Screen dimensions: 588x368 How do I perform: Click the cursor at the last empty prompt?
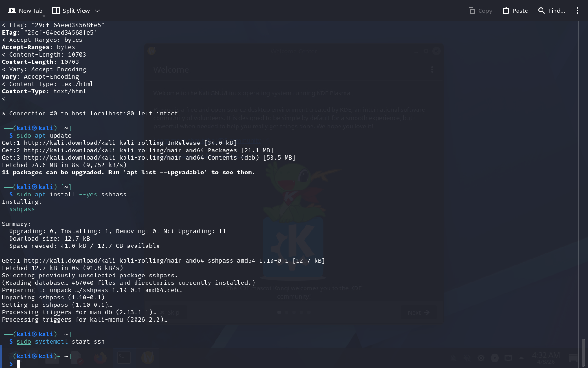point(18,364)
